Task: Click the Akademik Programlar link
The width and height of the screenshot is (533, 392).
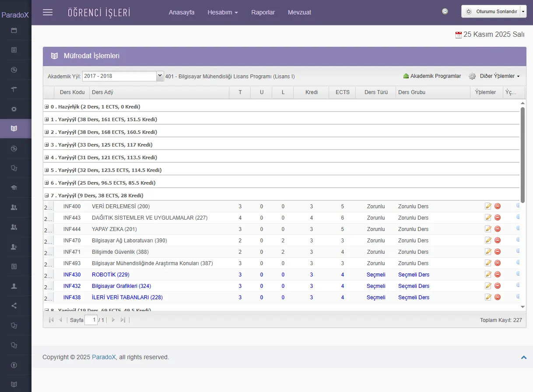Action: tap(432, 76)
